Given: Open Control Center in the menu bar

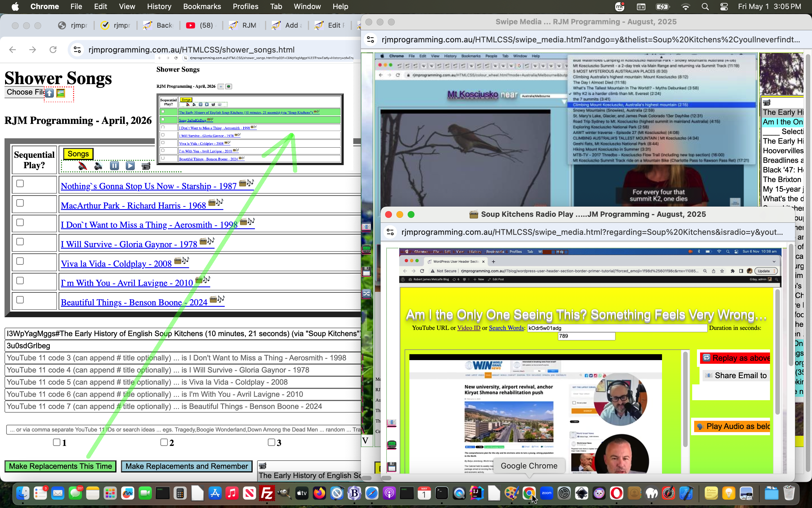Looking at the screenshot, I should coord(724,7).
